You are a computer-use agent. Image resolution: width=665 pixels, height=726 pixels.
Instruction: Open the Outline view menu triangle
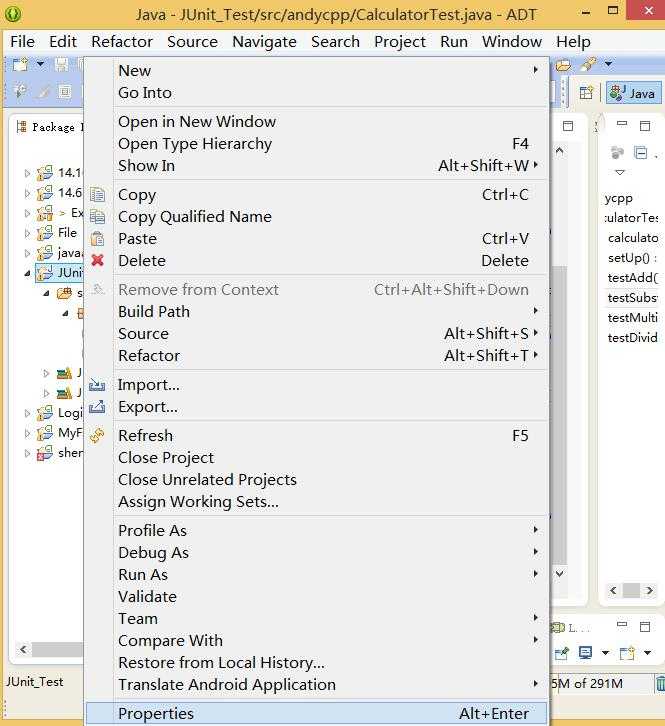point(620,172)
